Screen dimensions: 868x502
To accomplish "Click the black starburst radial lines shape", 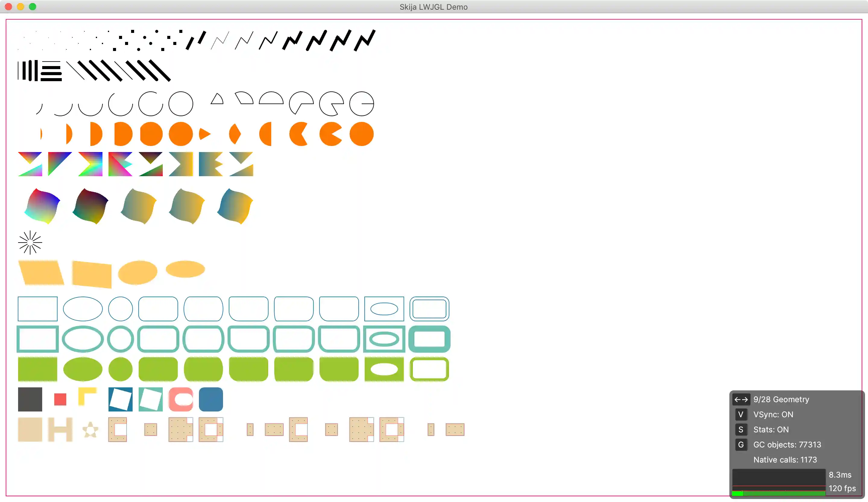I will [x=30, y=243].
